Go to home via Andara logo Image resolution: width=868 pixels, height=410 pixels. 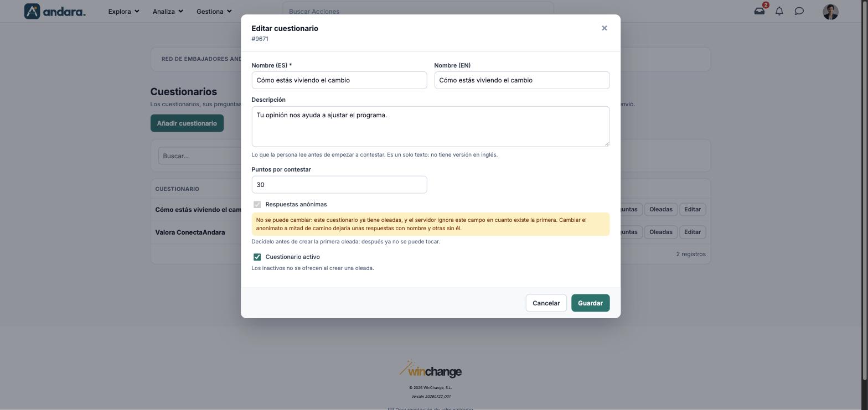coord(55,11)
